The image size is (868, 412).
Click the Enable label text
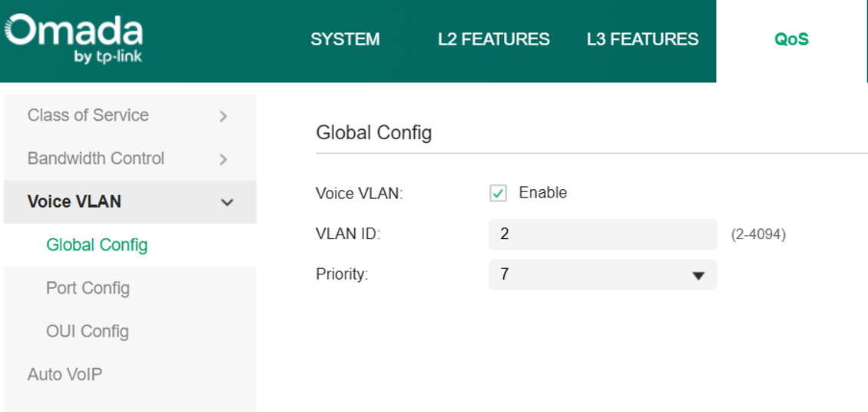[542, 193]
